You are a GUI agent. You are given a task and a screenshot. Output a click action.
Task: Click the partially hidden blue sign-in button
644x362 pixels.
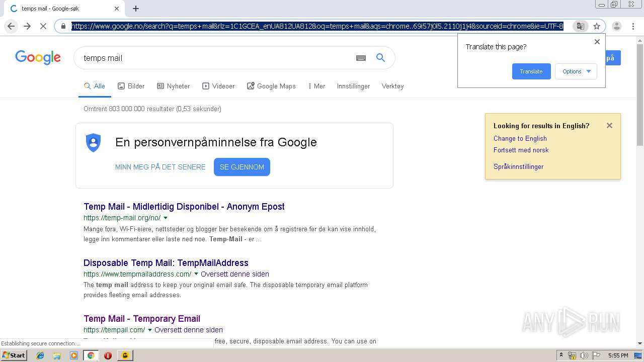click(x=613, y=58)
